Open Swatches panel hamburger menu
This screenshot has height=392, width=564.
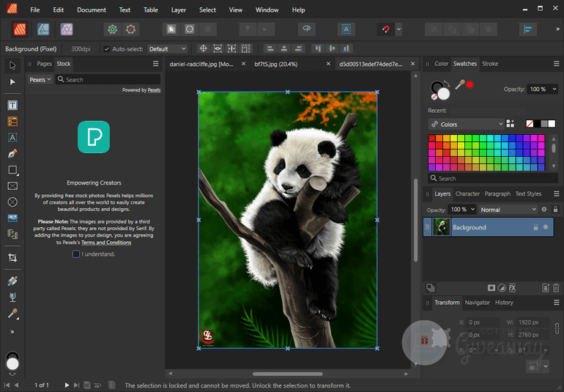click(557, 64)
